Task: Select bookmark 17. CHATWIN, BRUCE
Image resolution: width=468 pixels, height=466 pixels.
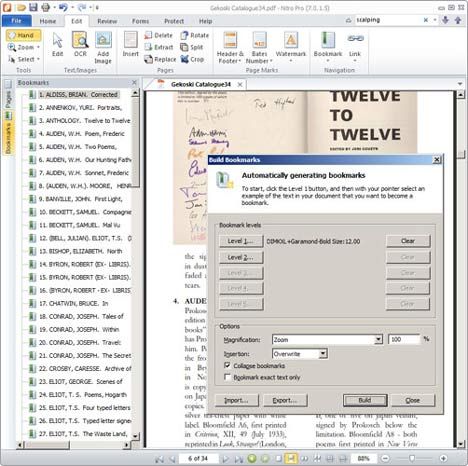Action: coord(74,303)
